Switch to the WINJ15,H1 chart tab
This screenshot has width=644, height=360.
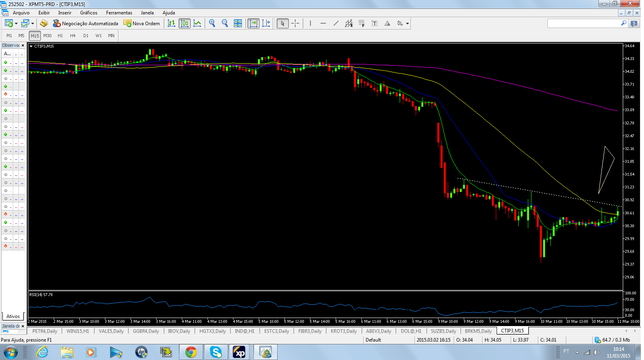point(78,331)
